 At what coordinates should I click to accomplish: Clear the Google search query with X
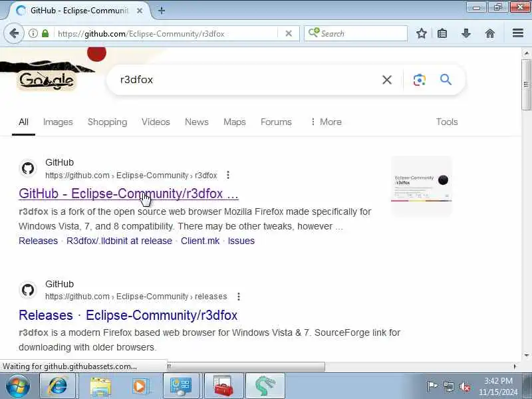[387, 80]
